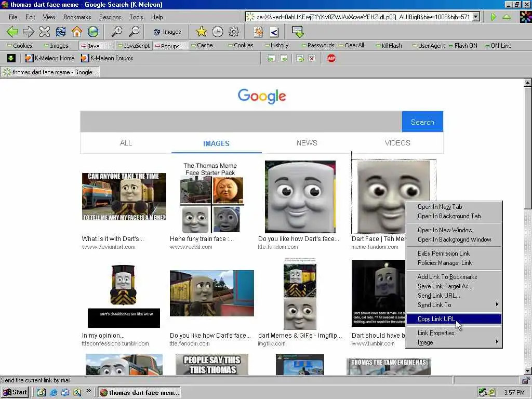Click the Forward arrow icon
The width and height of the screenshot is (532, 399).
[x=29, y=32]
